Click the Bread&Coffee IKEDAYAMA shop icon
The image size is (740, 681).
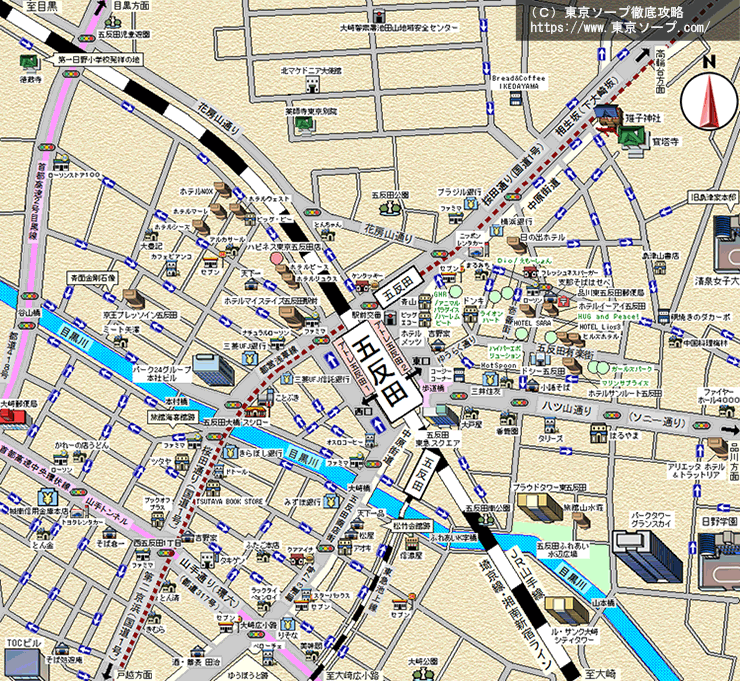(x=516, y=98)
